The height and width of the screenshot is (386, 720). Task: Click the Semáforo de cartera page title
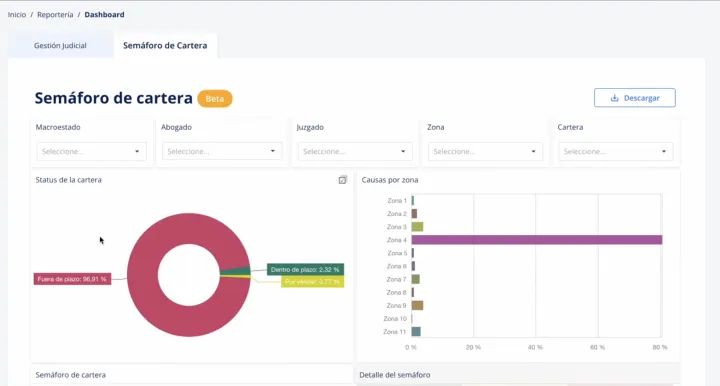tap(113, 98)
